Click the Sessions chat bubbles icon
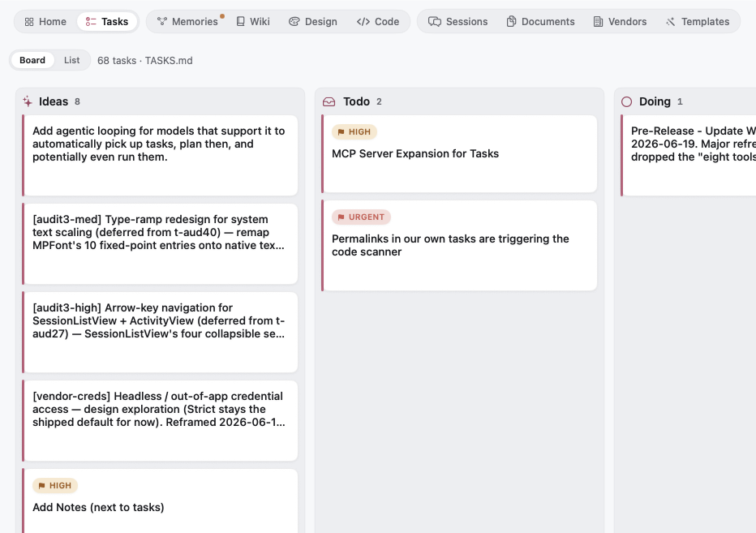The width and height of the screenshot is (756, 533). [x=435, y=22]
